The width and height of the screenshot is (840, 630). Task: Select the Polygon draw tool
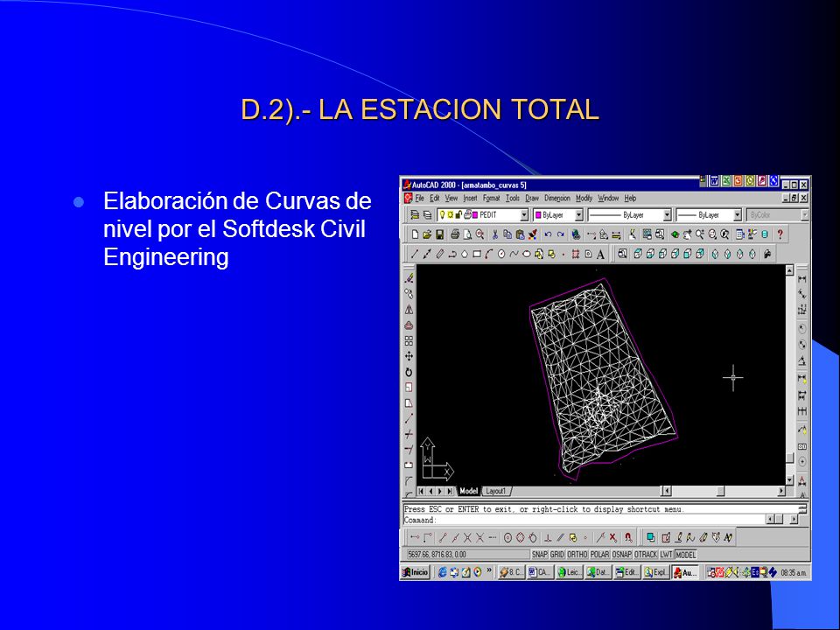(x=465, y=255)
